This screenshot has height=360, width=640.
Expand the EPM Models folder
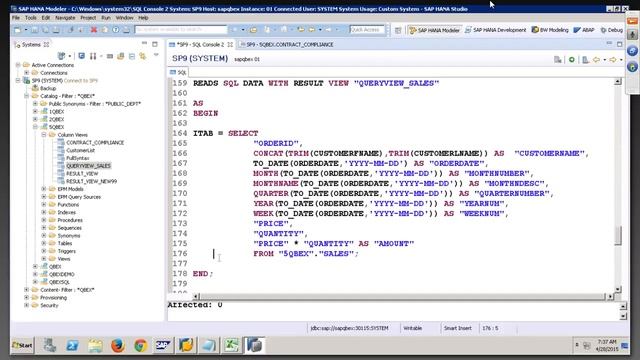(x=44, y=189)
